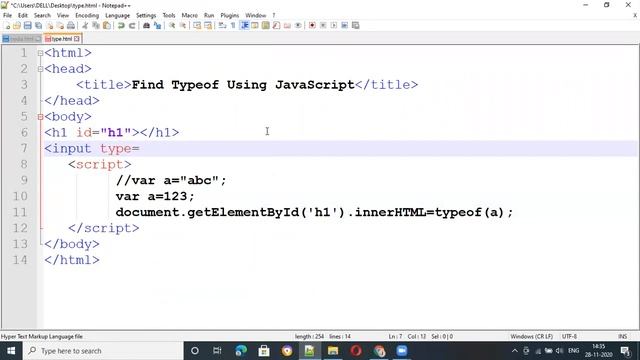
Task: Click Run Macro Multiple Times icon
Action: [x=344, y=26]
